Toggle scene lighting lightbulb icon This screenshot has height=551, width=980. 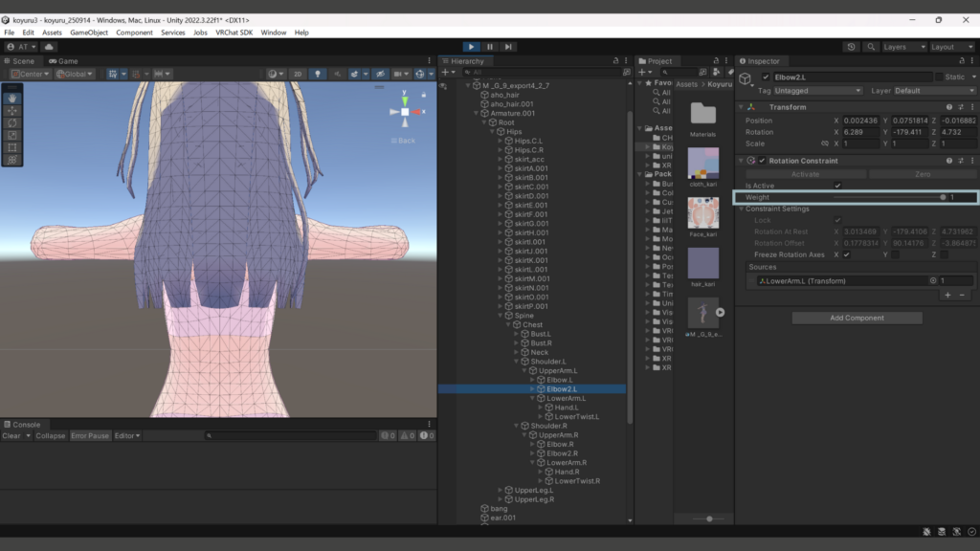pos(319,74)
